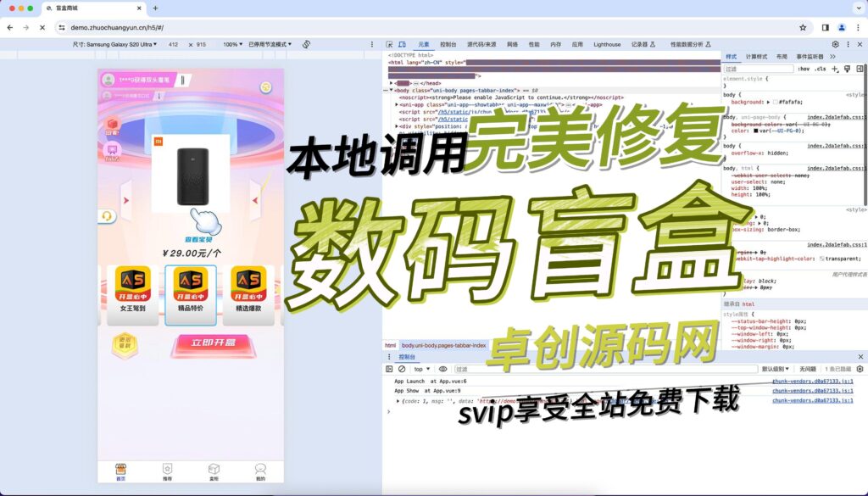The image size is (868, 496).
Task: Open the 布局 layout tab
Action: point(782,57)
